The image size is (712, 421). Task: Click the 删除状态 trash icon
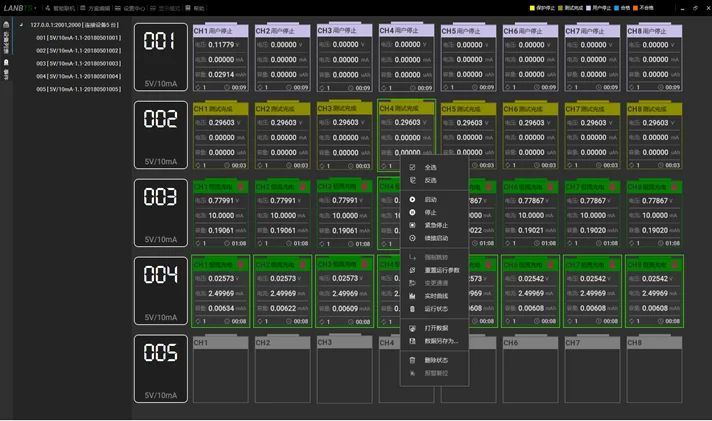pyautogui.click(x=412, y=360)
